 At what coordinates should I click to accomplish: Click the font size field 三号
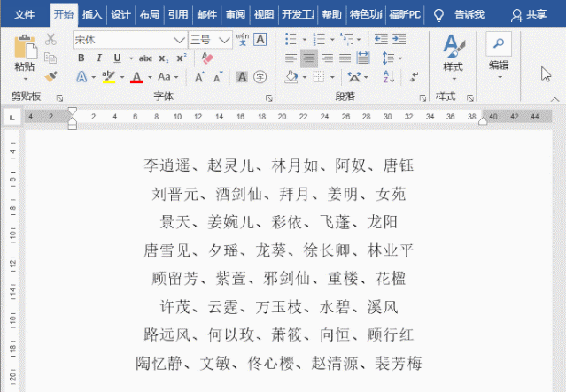[x=203, y=40]
